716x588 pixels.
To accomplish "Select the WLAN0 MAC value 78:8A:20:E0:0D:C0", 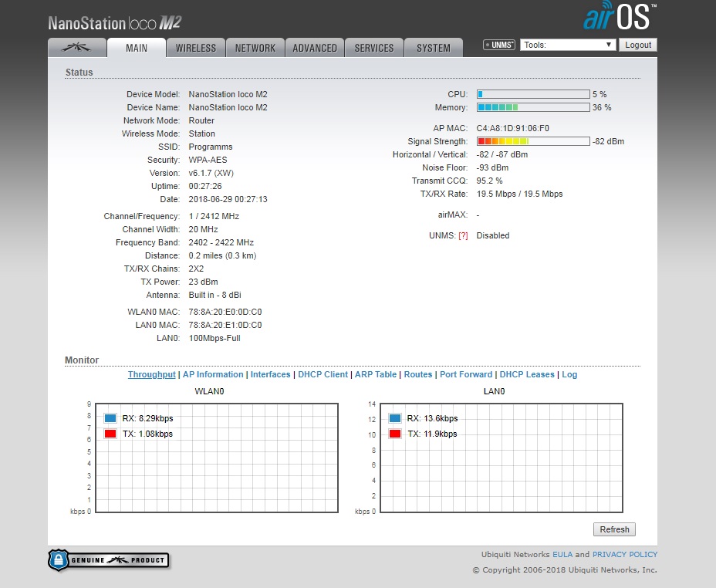I will pos(225,312).
